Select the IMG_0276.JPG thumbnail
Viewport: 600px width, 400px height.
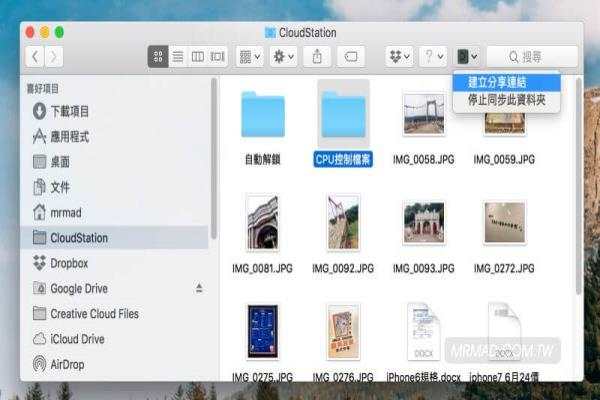(343, 331)
